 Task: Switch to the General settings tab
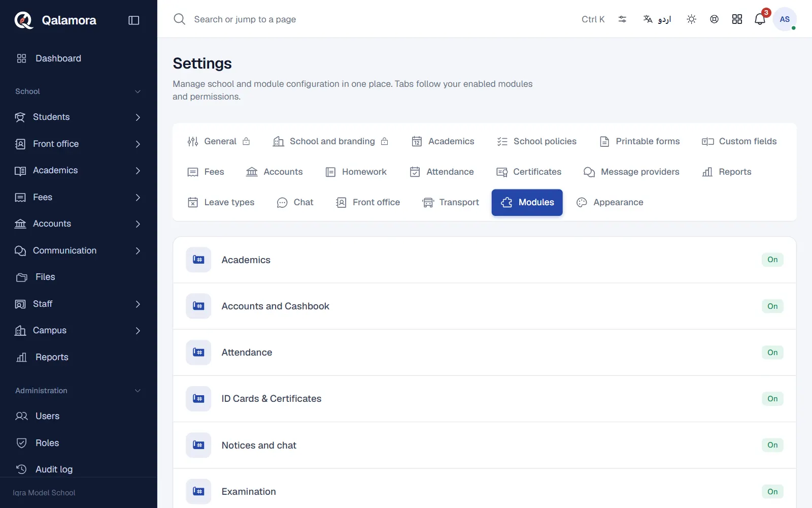[219, 141]
